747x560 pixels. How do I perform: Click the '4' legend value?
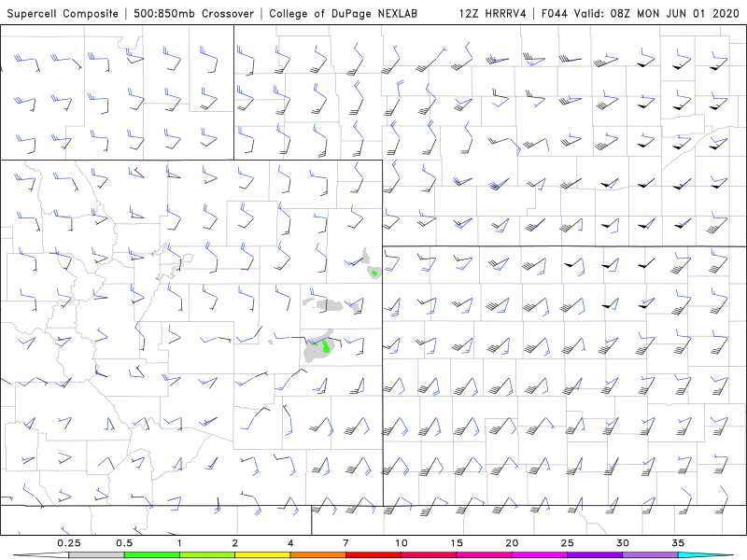(x=290, y=543)
